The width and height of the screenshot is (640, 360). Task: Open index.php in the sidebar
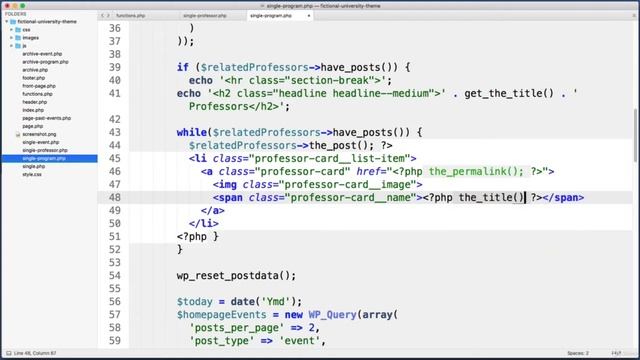click(x=33, y=110)
